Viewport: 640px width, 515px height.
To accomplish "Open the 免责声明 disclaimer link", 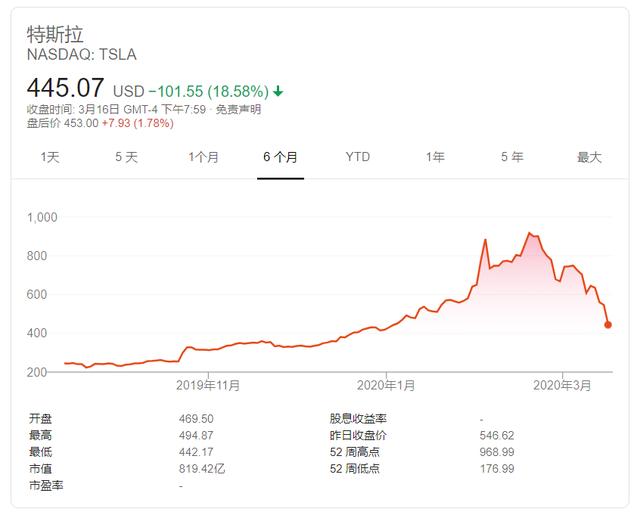I will (238, 109).
